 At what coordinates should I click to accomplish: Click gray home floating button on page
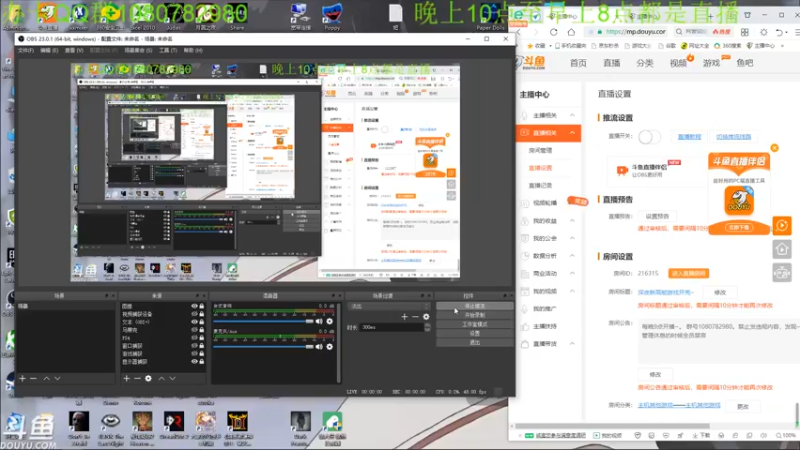tap(782, 249)
